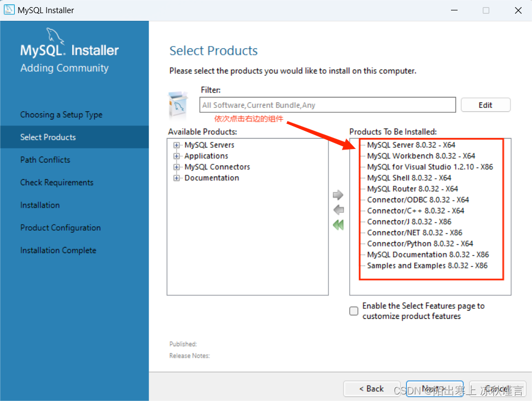
Task: Select MySQL Servers in Available Products
Action: point(209,145)
